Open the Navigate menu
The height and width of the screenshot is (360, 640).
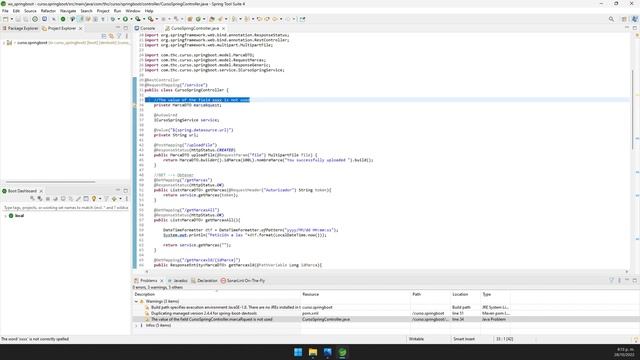point(68,11)
